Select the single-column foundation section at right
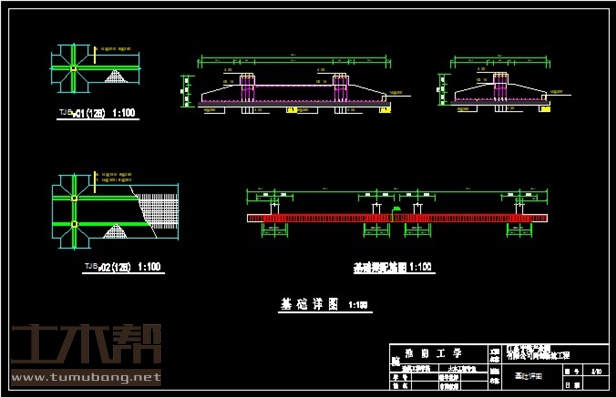The height and width of the screenshot is (397, 616). click(x=504, y=84)
